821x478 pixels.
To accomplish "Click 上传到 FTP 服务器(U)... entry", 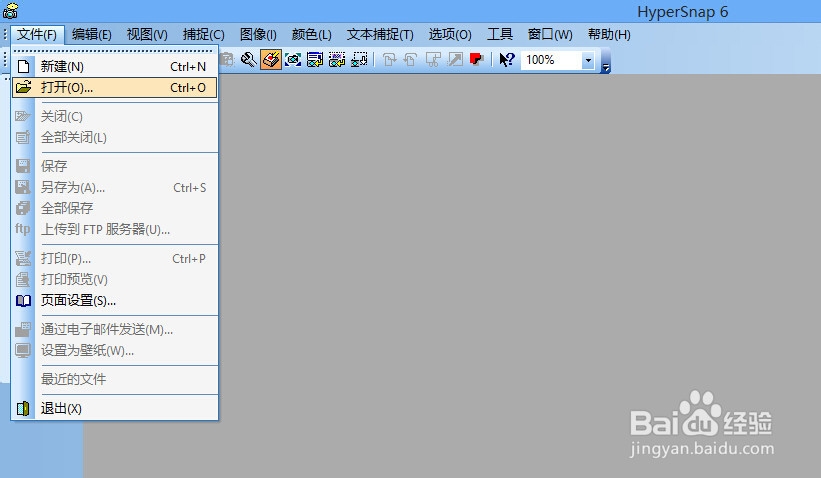I will pyautogui.click(x=114, y=229).
